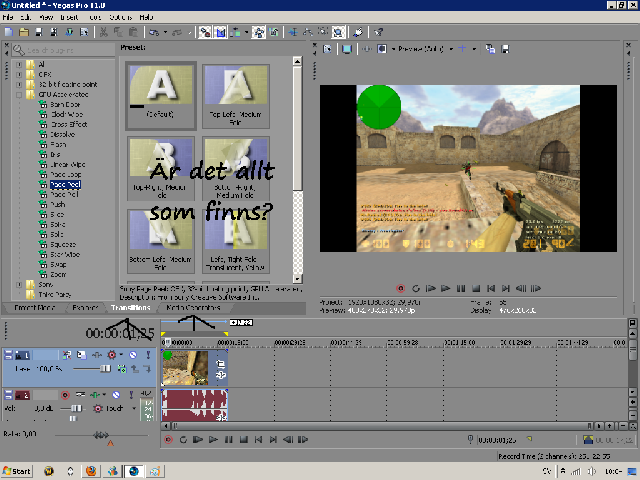Open Event FX on video clip

(x=220, y=375)
